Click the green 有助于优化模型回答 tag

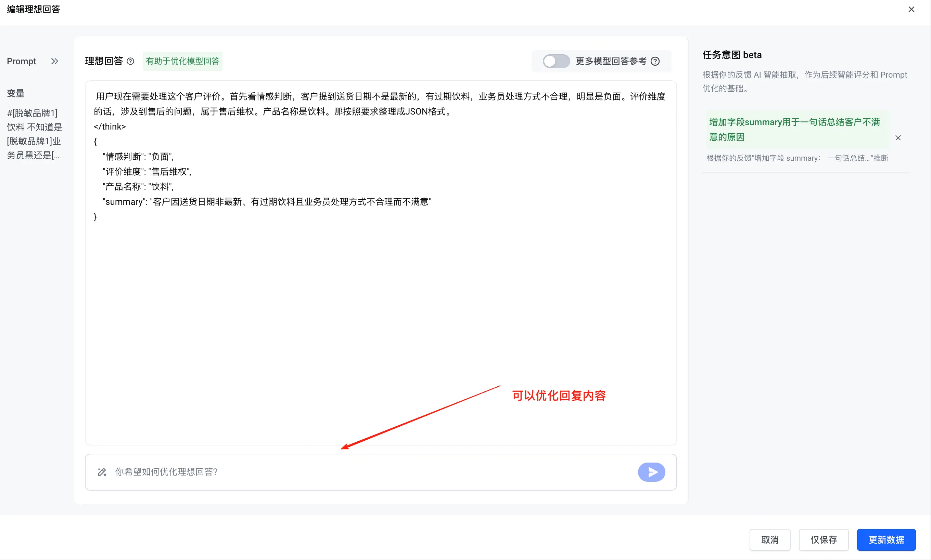[x=182, y=61]
